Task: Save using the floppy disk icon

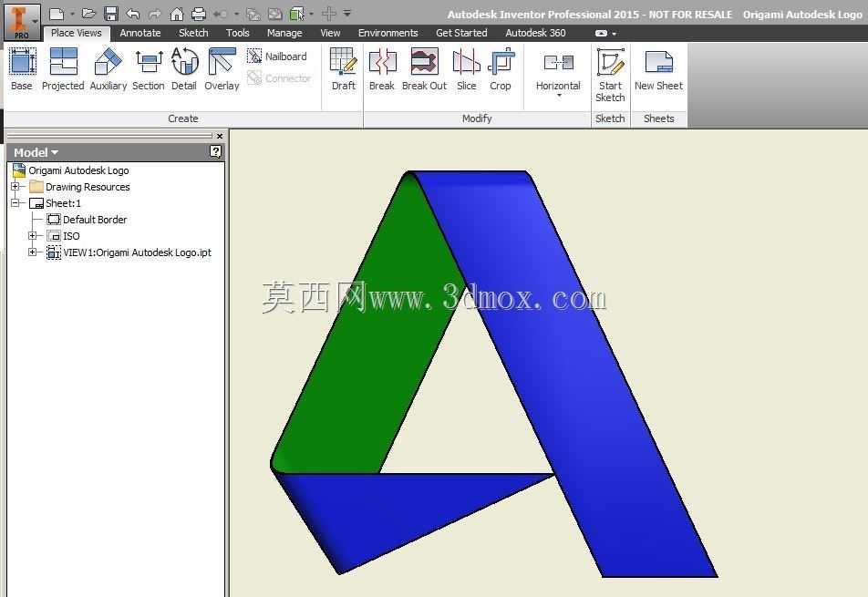Action: (x=111, y=14)
